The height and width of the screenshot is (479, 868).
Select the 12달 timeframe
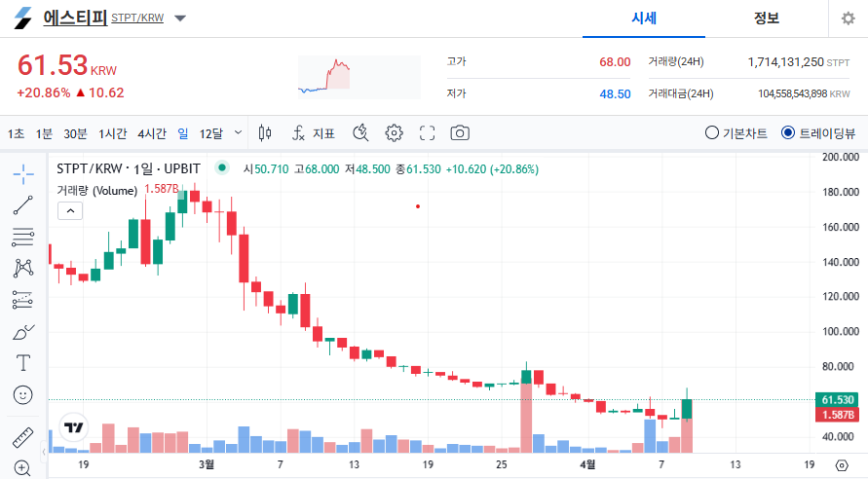click(210, 133)
